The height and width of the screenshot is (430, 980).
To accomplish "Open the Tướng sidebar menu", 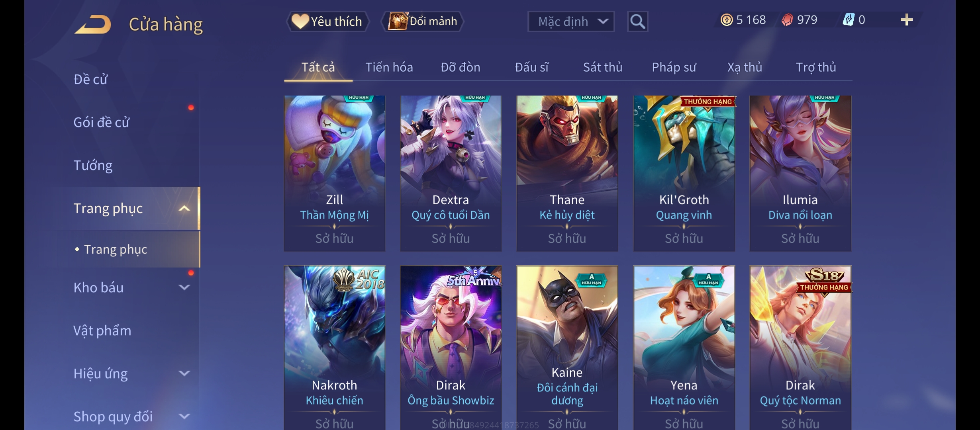I will pyautogui.click(x=93, y=165).
